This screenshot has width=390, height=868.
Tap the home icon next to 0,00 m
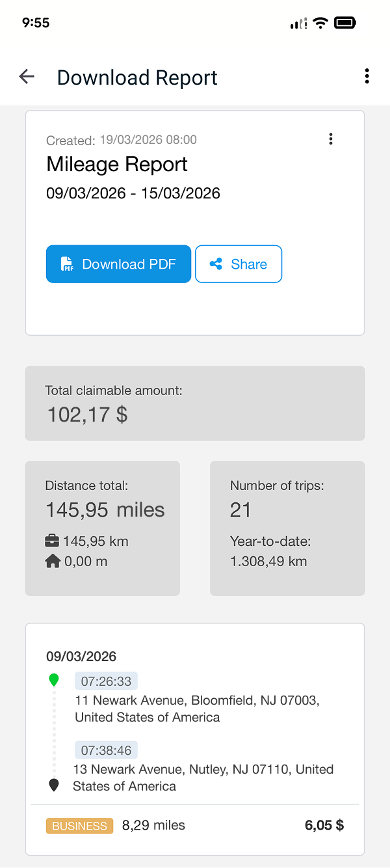click(51, 561)
